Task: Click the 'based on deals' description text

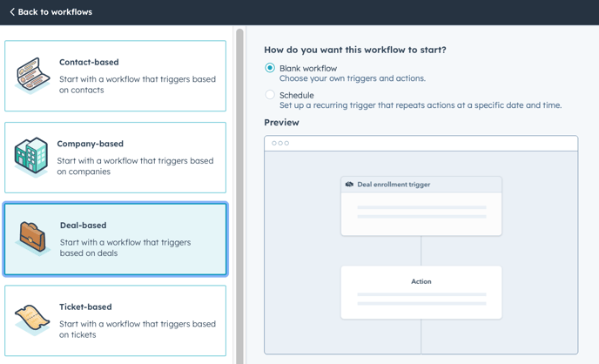Action: coord(89,253)
